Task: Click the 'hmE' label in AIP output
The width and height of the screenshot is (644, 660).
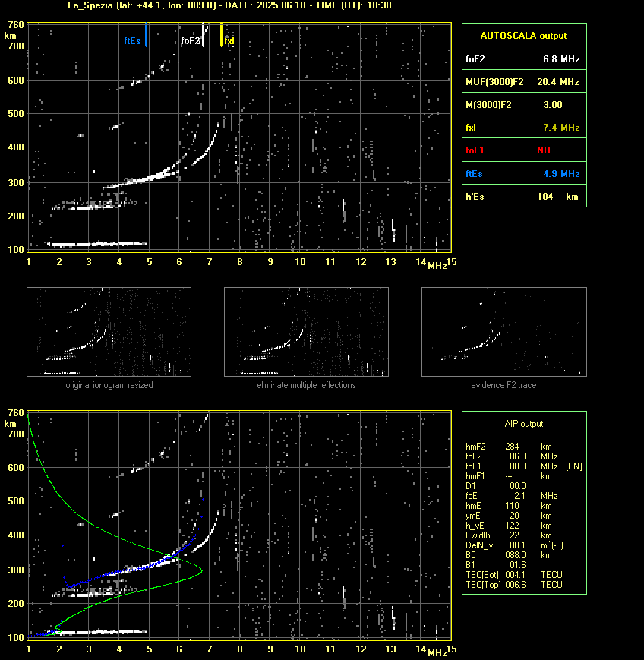Action: [473, 506]
